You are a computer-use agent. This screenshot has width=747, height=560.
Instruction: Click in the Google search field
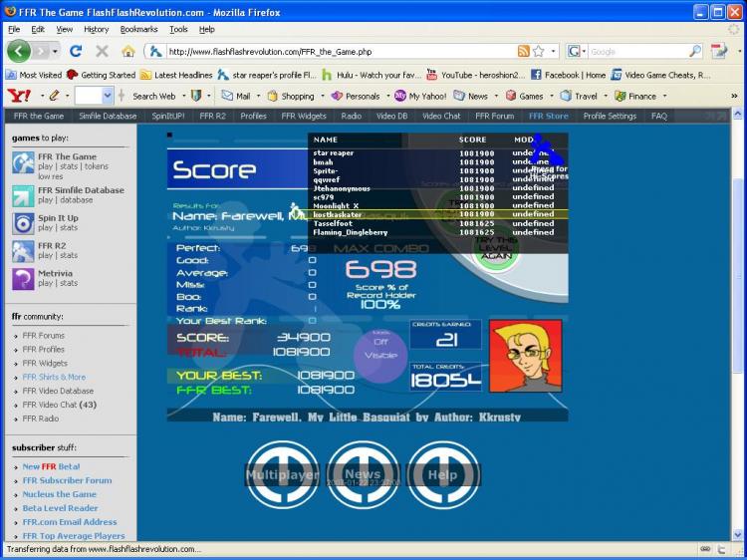pos(637,52)
